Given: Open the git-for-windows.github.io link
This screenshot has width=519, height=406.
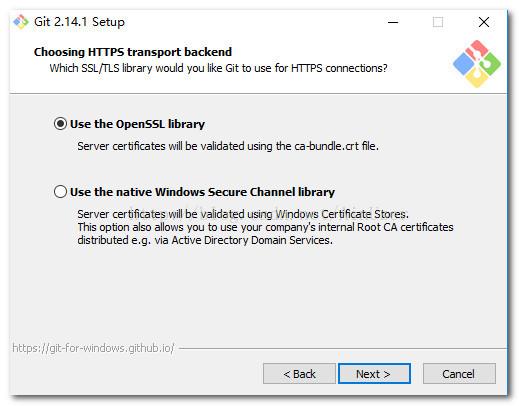Looking at the screenshot, I should click(x=93, y=348).
